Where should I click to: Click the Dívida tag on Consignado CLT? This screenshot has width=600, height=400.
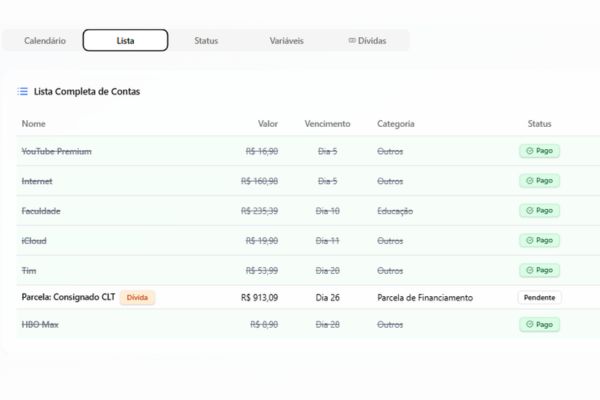tap(137, 297)
